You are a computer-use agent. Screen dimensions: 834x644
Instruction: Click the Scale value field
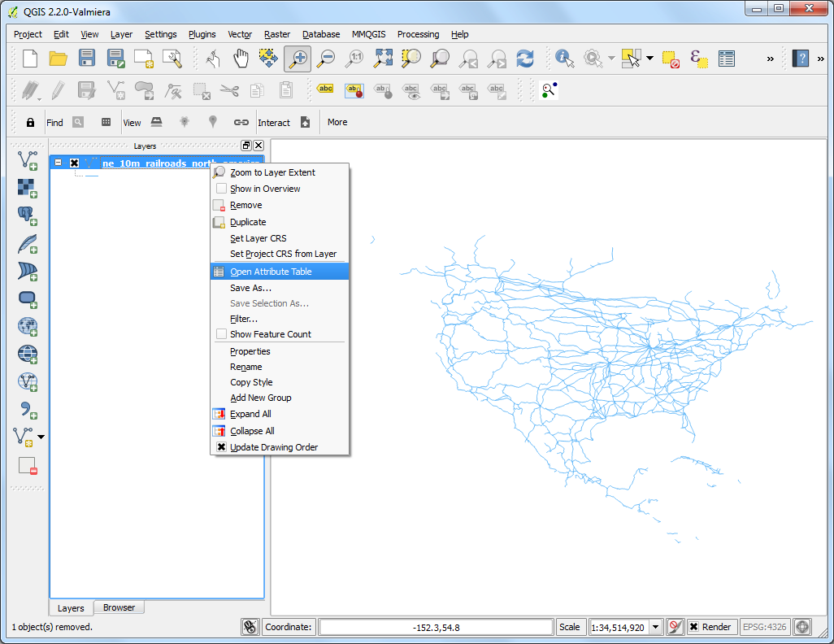coord(619,627)
